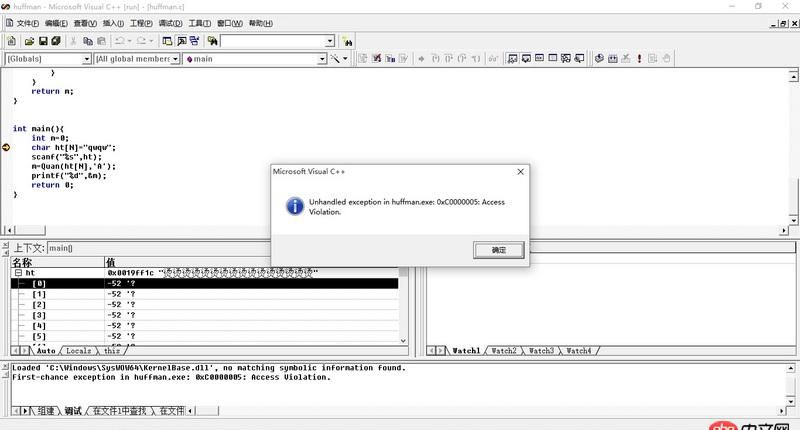Open the Redo history dropdown arrow

tap(151, 41)
